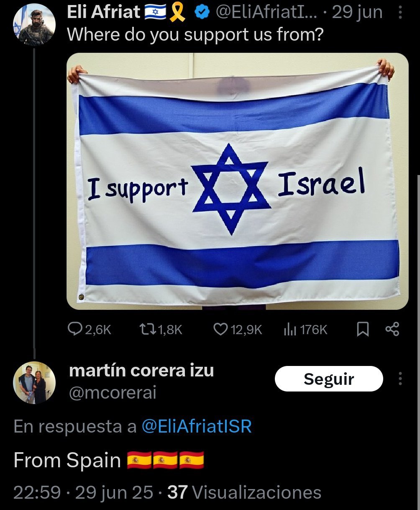
Task: Open the 22:59 · 29 jun 25 reply timestamp
Action: pos(83,492)
